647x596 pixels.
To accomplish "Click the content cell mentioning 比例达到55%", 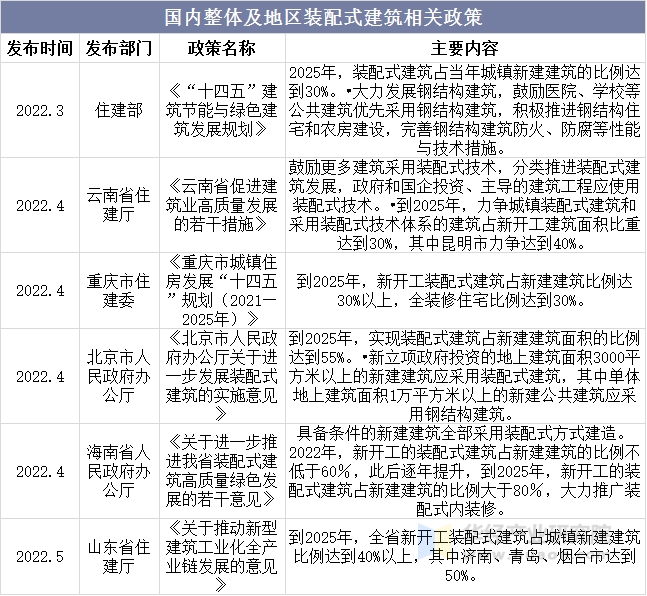I will pyautogui.click(x=465, y=376).
